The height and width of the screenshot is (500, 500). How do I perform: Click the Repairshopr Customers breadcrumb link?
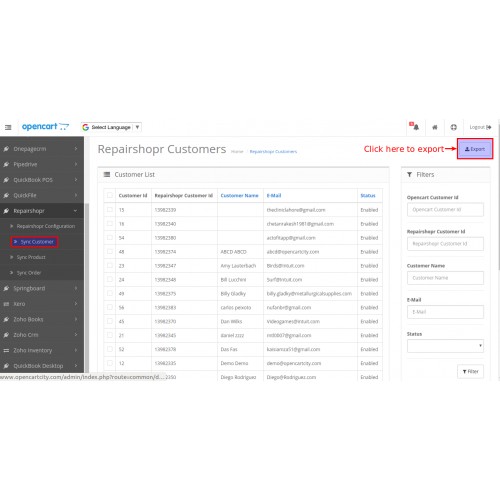coord(273,152)
